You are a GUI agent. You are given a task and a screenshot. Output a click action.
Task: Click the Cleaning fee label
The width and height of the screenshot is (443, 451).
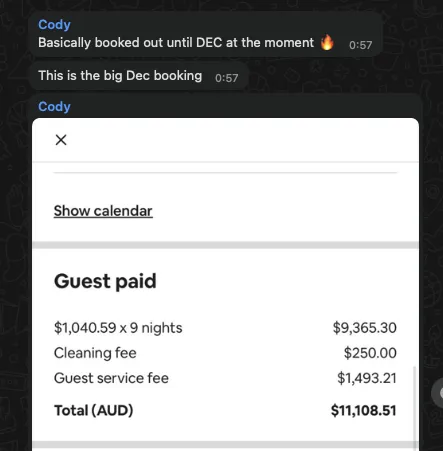pos(95,353)
